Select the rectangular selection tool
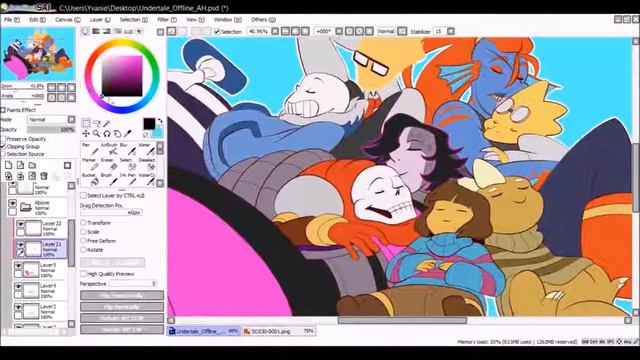 point(86,123)
